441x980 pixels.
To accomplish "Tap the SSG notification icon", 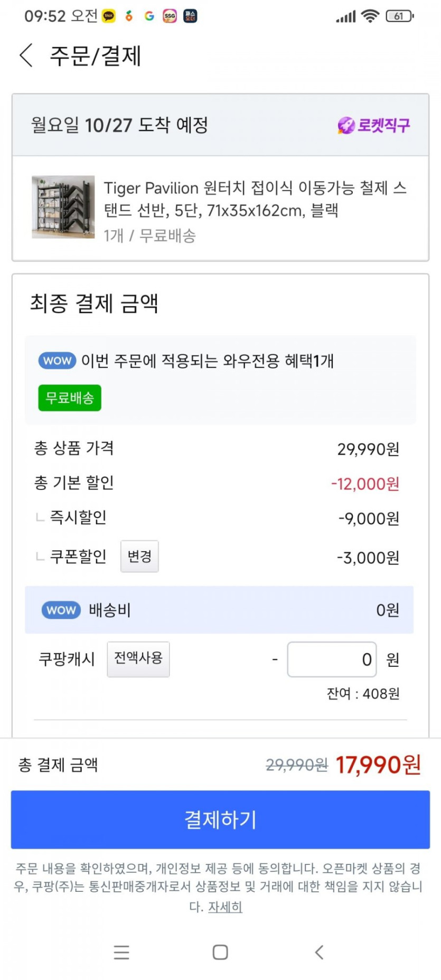I will 170,16.
